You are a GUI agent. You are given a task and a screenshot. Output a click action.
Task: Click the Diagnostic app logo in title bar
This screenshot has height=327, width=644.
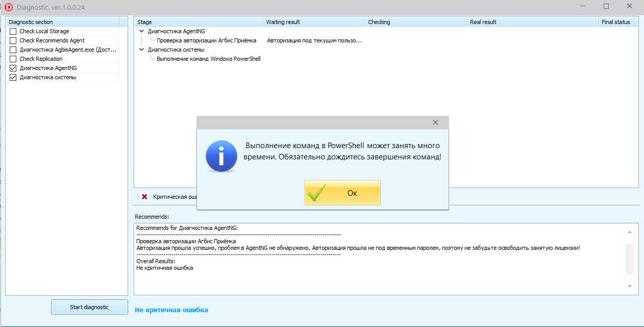pos(8,7)
